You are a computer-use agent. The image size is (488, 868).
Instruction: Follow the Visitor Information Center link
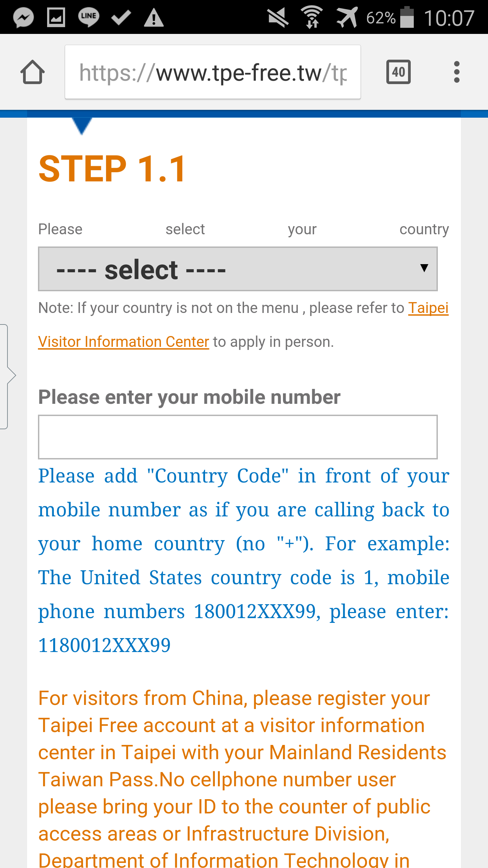pyautogui.click(x=124, y=342)
